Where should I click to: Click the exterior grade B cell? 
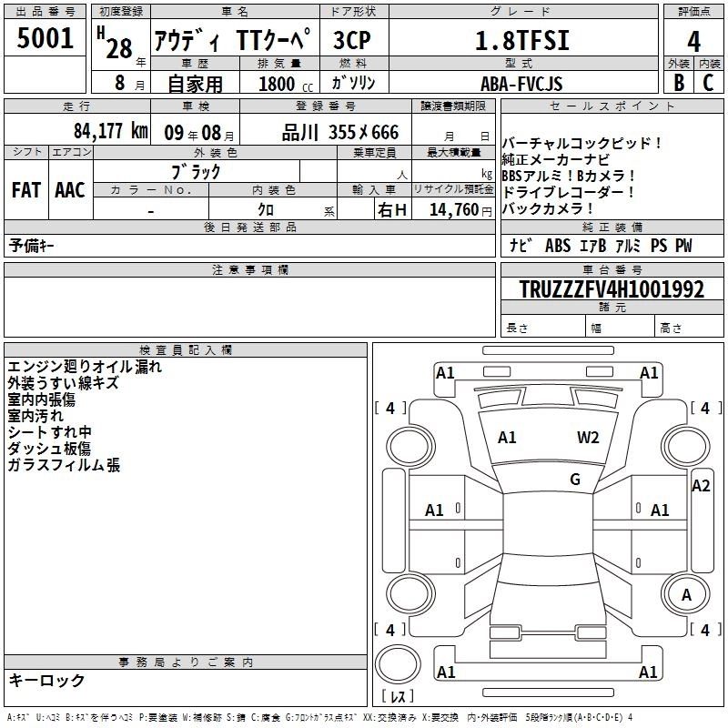click(678, 82)
